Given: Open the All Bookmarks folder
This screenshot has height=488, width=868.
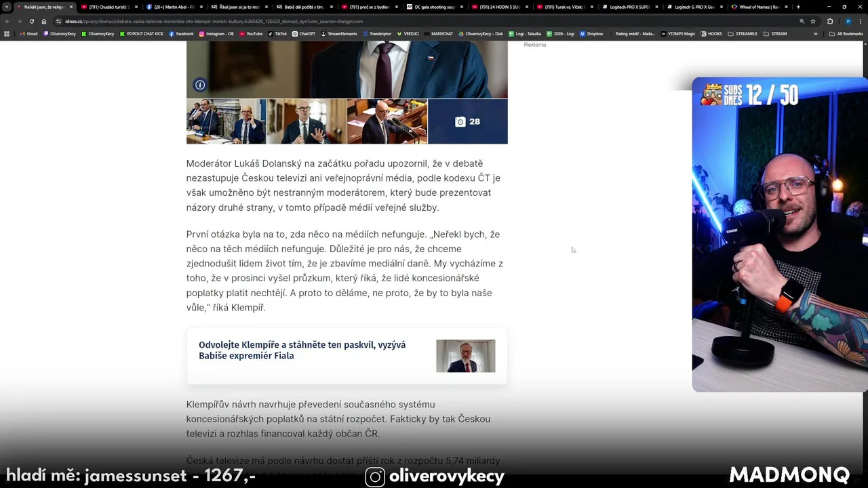Looking at the screenshot, I should pos(846,33).
